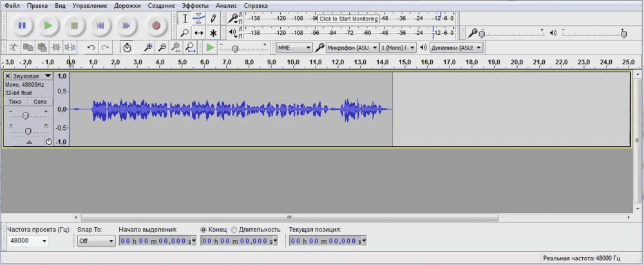Open the MME audio host dropdown
644x265 pixels.
coord(294,48)
